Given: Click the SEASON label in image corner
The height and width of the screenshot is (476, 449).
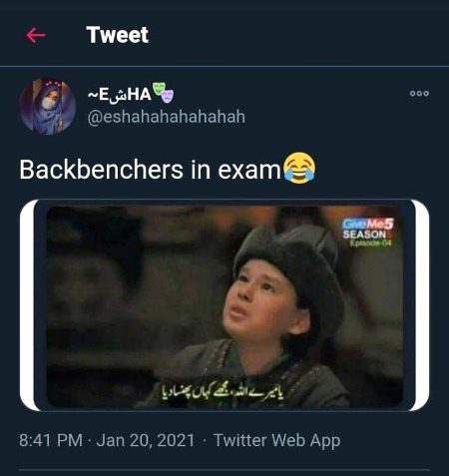Looking at the screenshot, I should point(365,235).
